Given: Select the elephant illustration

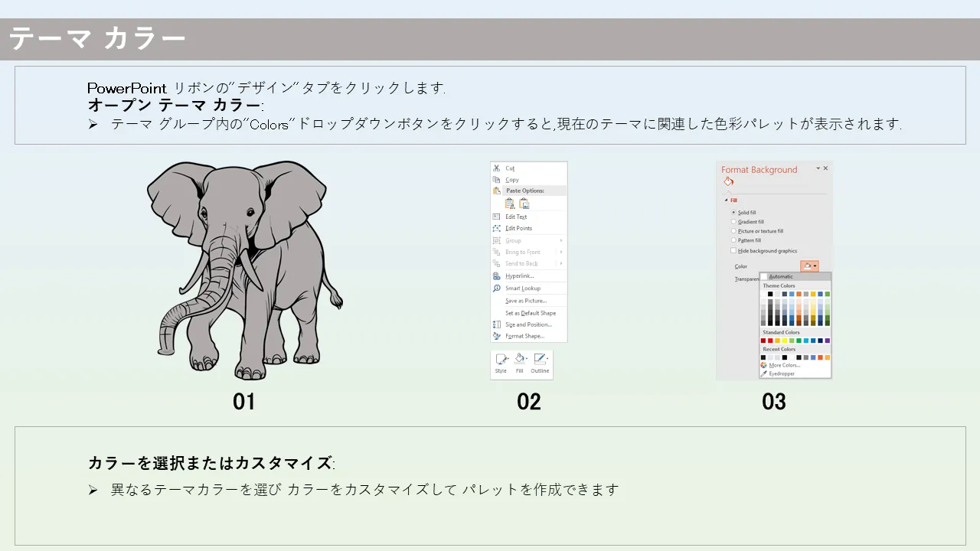Looking at the screenshot, I should 244,269.
